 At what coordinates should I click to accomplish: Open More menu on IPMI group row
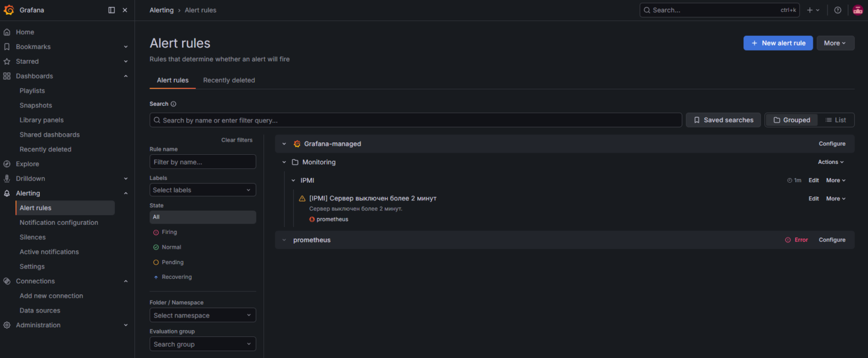click(x=836, y=180)
